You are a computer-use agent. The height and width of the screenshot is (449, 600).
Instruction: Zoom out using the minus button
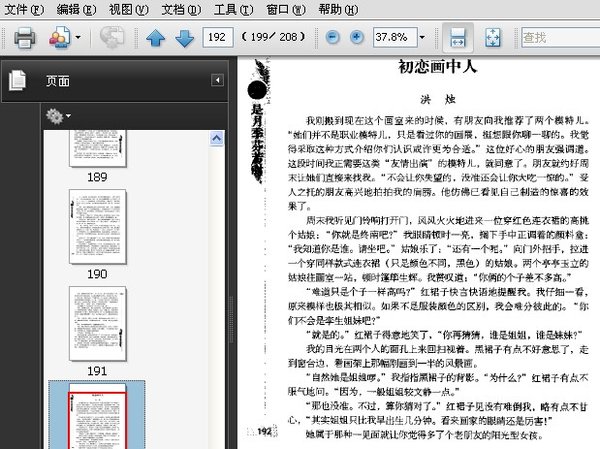click(333, 38)
